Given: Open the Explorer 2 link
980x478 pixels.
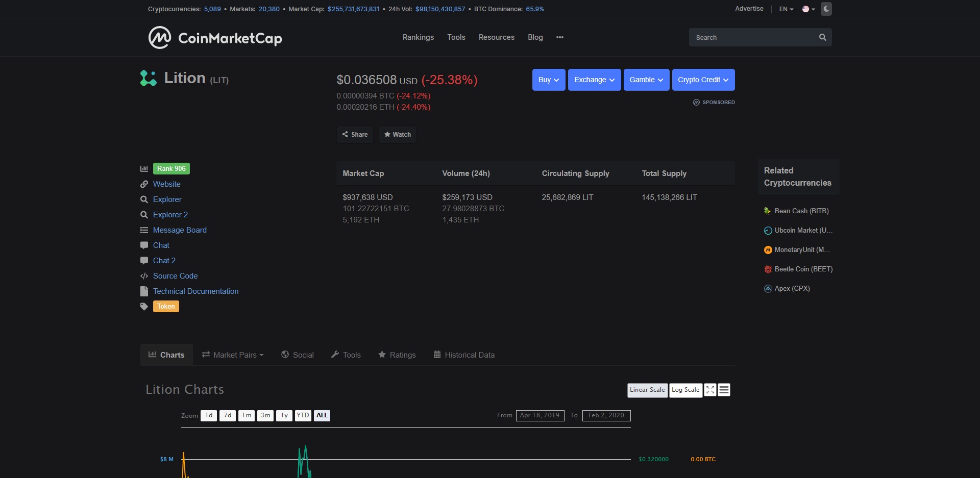Looking at the screenshot, I should (x=170, y=215).
